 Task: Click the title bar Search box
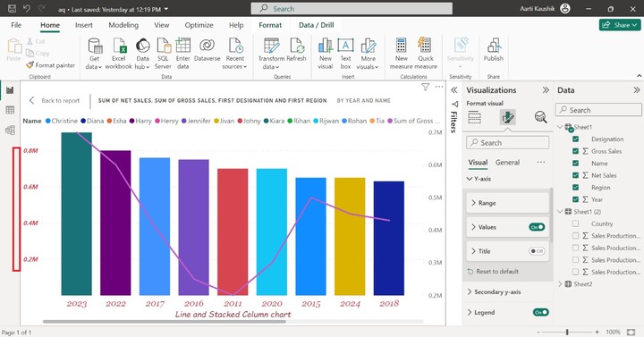click(352, 9)
